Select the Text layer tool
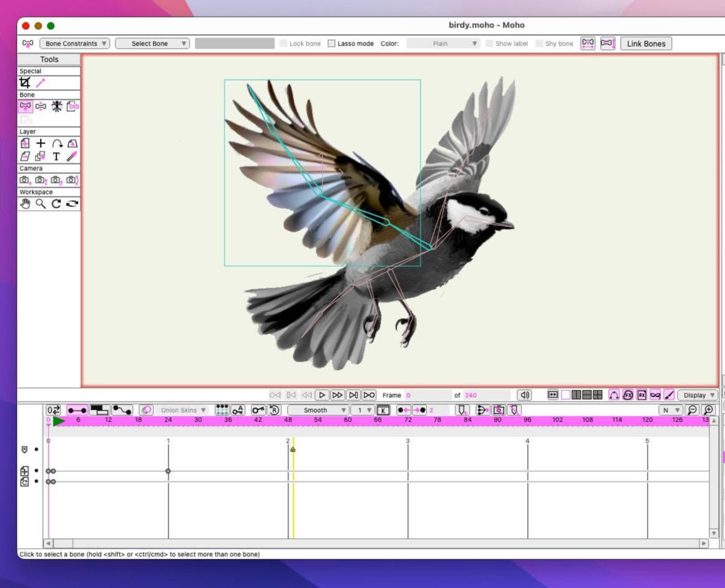725x588 pixels. [x=56, y=157]
